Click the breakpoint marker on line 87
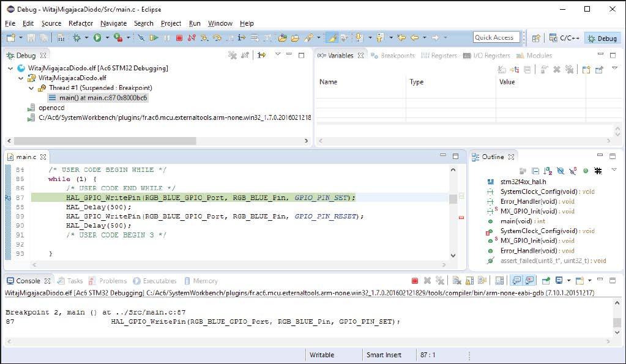 tap(8, 198)
